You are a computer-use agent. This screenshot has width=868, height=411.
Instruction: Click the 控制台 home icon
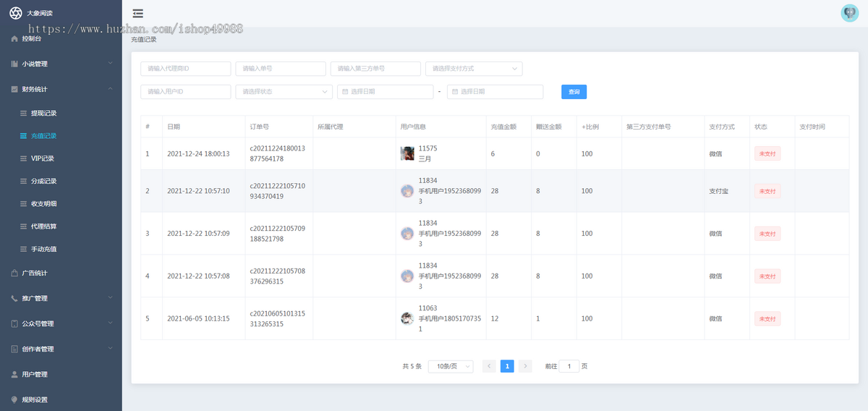(x=14, y=39)
